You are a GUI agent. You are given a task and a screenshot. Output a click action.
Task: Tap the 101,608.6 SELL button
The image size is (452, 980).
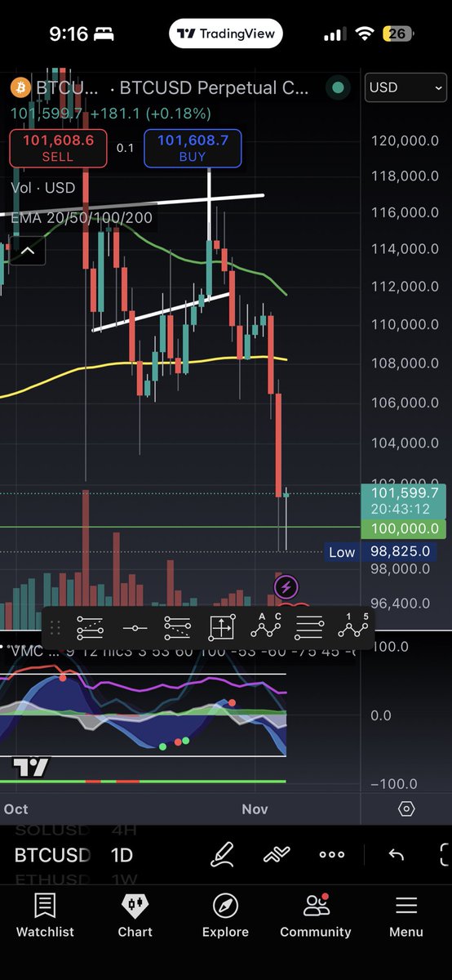pos(58,148)
